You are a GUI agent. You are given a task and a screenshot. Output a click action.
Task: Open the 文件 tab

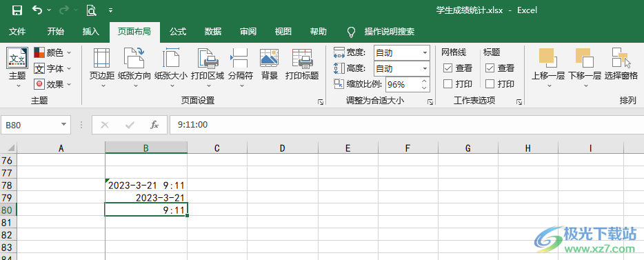[x=17, y=32]
